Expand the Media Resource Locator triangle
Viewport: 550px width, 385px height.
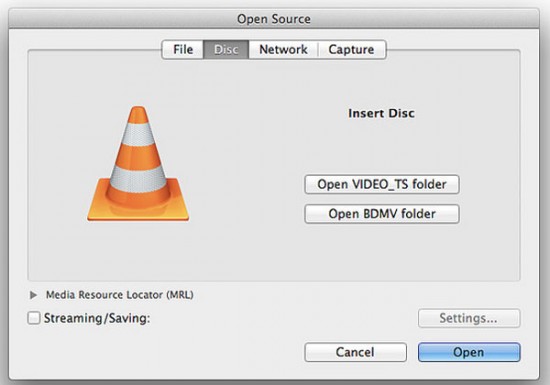click(33, 295)
